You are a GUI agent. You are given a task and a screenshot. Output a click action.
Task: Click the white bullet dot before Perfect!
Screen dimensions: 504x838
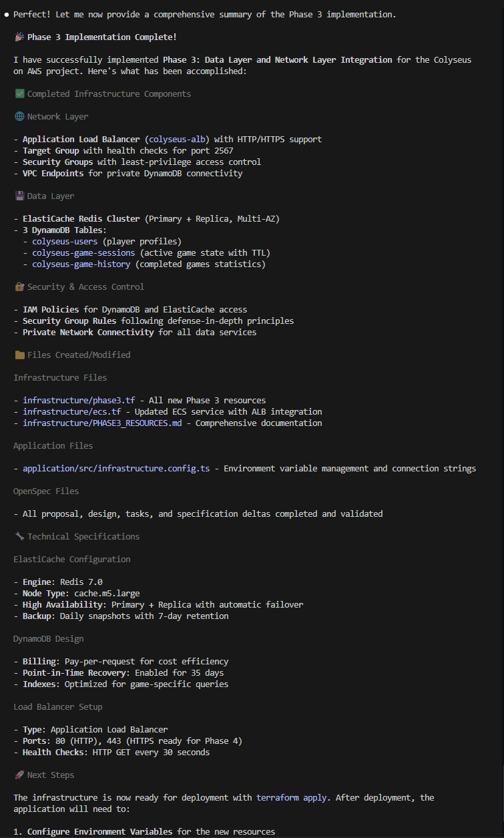click(6, 15)
